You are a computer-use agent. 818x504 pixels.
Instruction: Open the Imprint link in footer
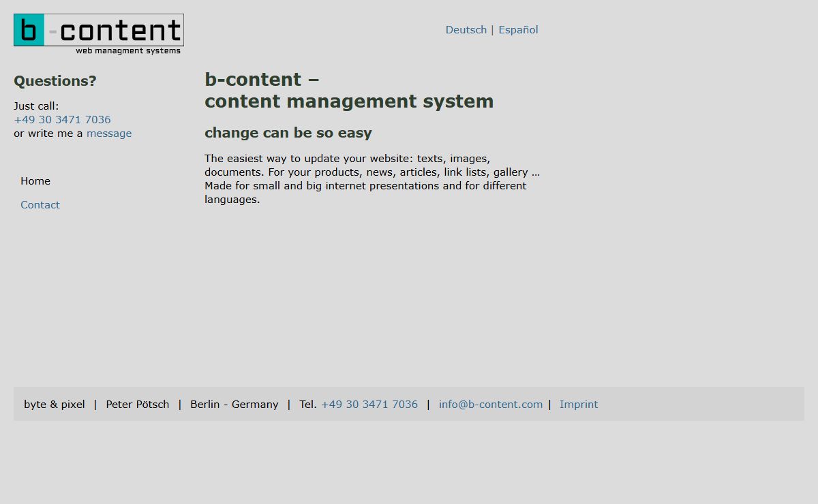click(579, 405)
